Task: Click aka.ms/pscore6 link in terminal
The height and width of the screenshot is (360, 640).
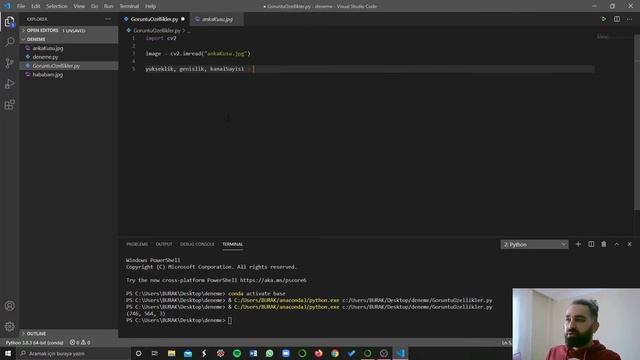Action: coord(273,280)
